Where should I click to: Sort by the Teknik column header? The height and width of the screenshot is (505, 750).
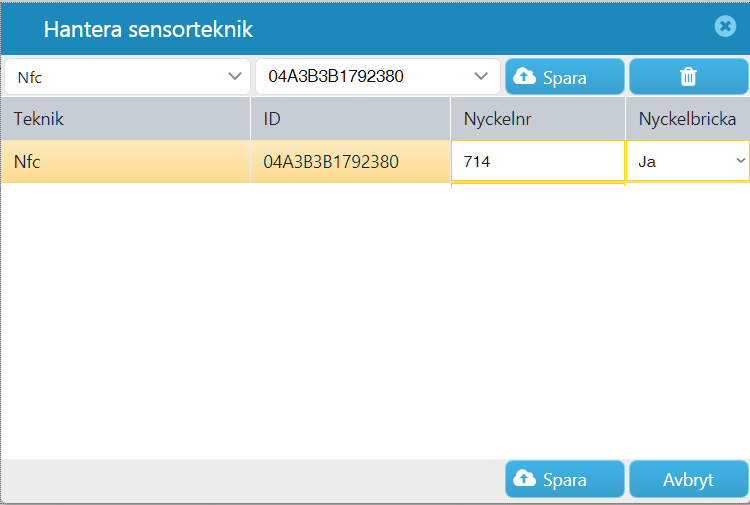tap(125, 119)
